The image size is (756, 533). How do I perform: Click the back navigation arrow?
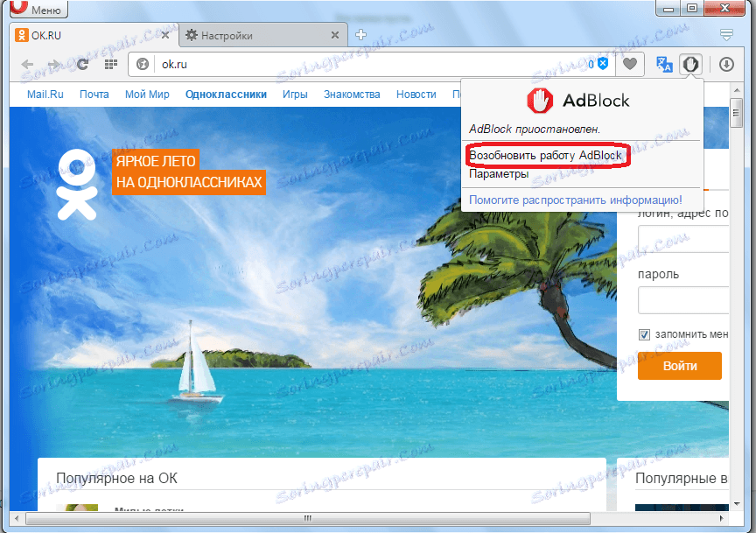tap(27, 64)
